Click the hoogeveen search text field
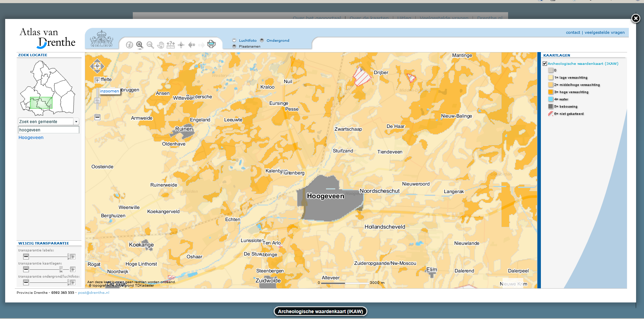The width and height of the screenshot is (644, 319). [x=48, y=130]
